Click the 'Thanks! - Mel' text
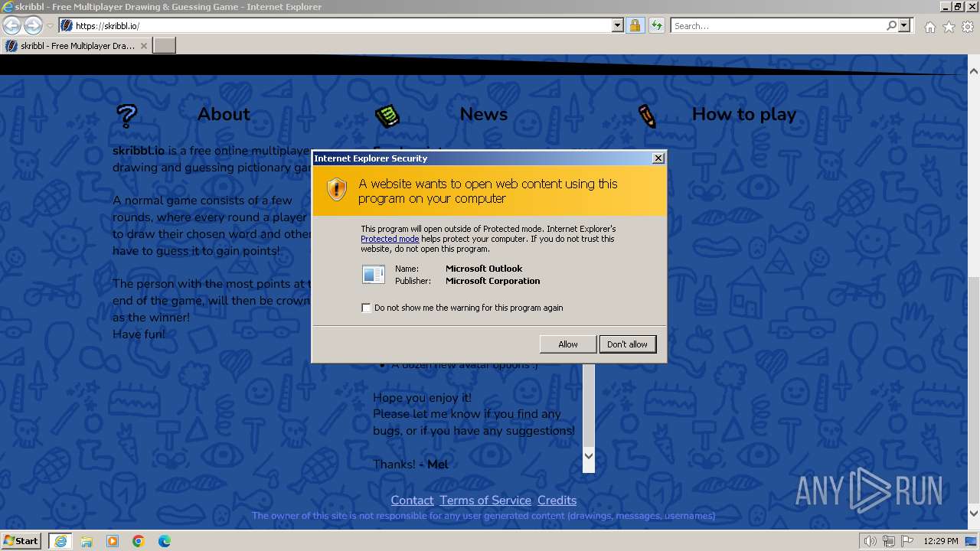The image size is (980, 551). point(410,464)
